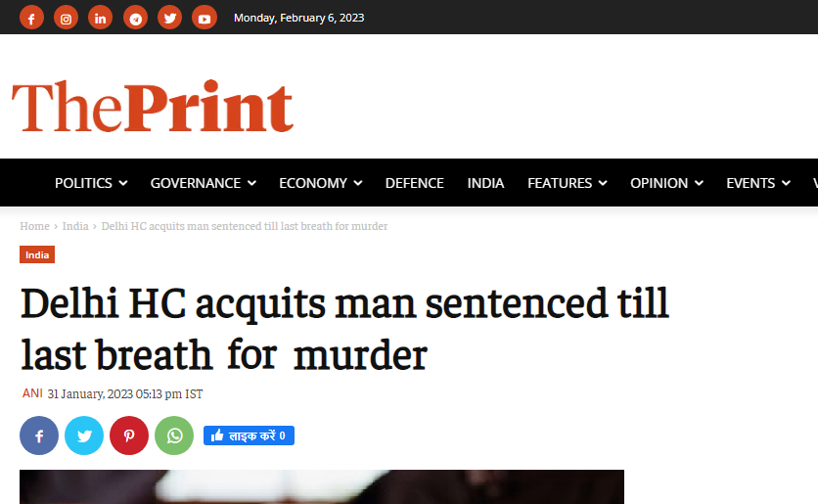
Task: Open ThePrint Facebook page in header
Action: tap(32, 18)
